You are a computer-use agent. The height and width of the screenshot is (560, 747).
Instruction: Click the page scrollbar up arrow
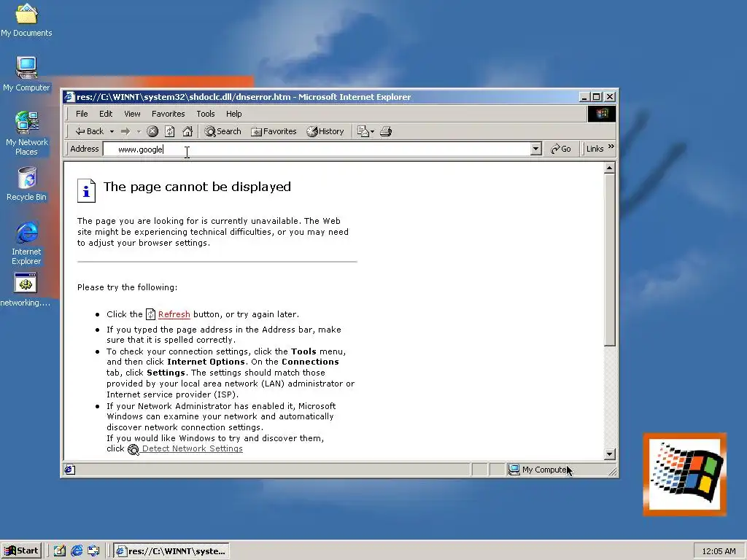click(609, 168)
